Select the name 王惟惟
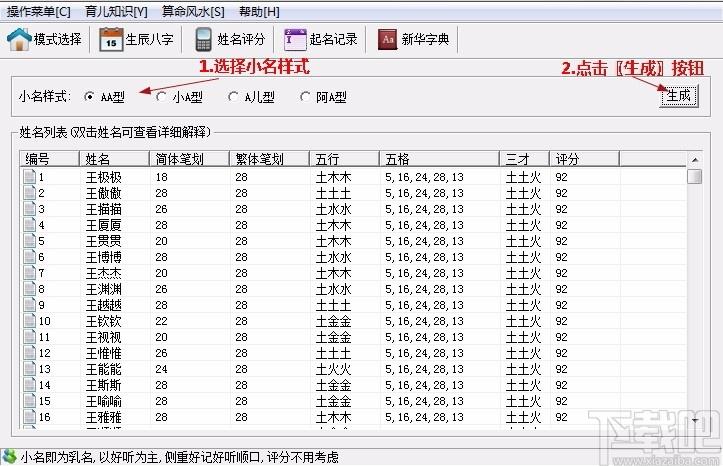The width and height of the screenshot is (723, 466). 104,353
